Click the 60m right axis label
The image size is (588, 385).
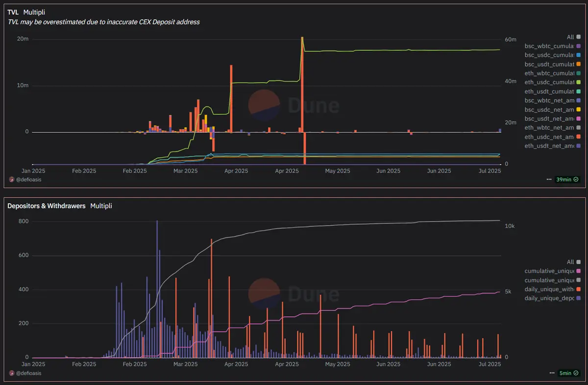coord(511,39)
